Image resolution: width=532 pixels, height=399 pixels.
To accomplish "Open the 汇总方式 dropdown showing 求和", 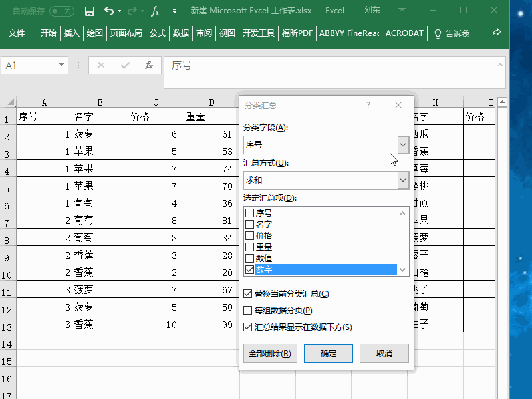I will [403, 180].
